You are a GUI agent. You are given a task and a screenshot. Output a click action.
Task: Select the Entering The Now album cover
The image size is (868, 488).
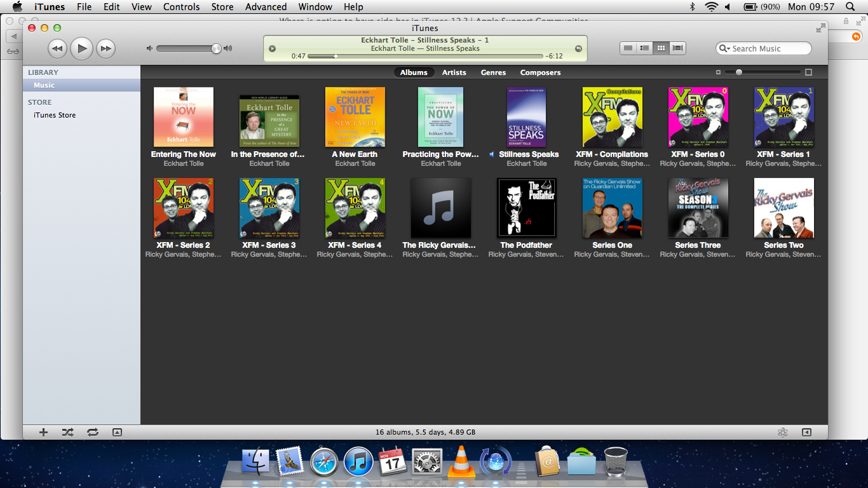tap(184, 117)
